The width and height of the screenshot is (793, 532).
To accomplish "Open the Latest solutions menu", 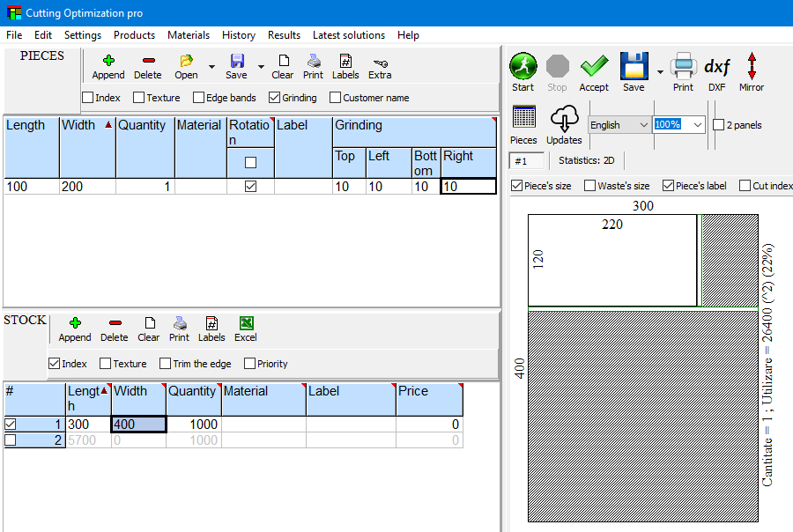I will [348, 35].
